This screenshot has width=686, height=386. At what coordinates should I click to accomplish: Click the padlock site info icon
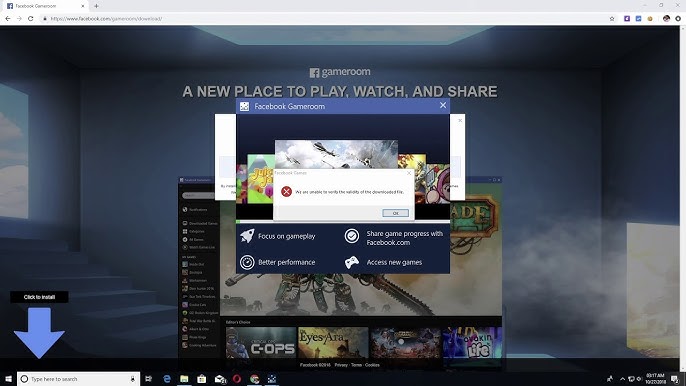45,19
